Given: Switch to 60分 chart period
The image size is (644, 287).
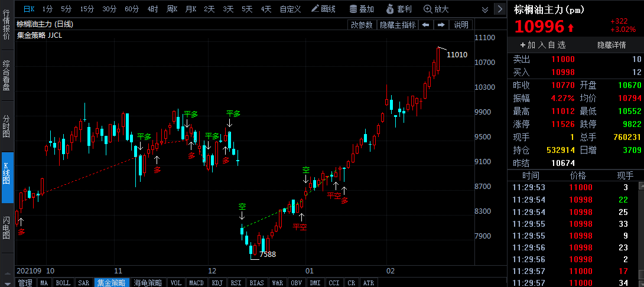Looking at the screenshot, I should click(x=132, y=9).
